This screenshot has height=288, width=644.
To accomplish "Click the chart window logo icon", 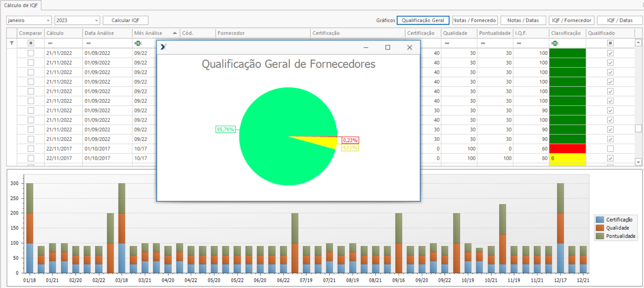I will (164, 47).
